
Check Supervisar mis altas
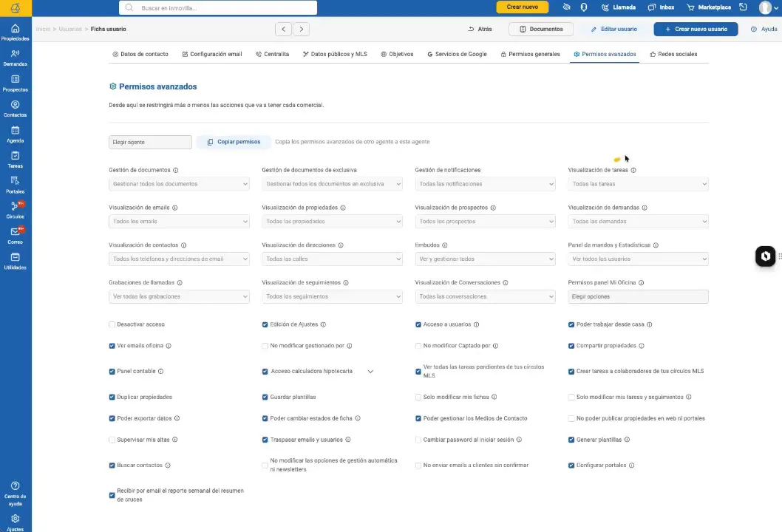click(112, 440)
